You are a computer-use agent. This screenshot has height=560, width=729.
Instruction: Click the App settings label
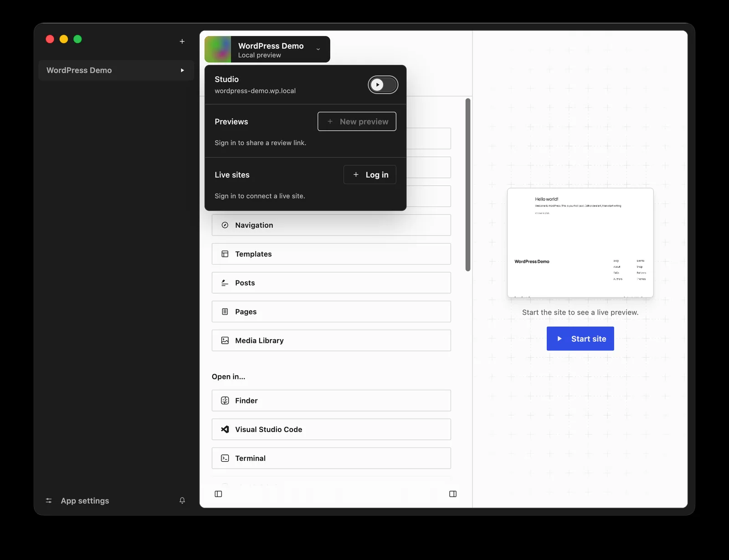pos(85,501)
